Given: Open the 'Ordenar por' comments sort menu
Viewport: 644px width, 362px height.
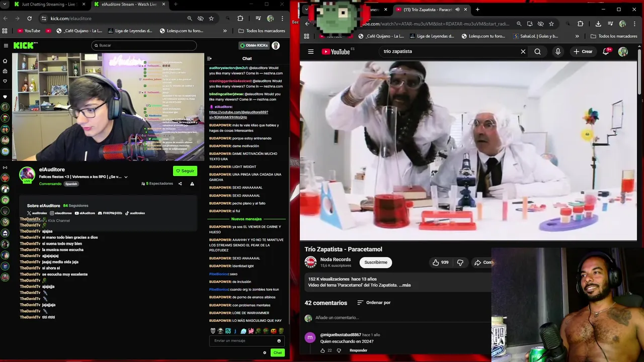Looking at the screenshot, I should tap(374, 303).
